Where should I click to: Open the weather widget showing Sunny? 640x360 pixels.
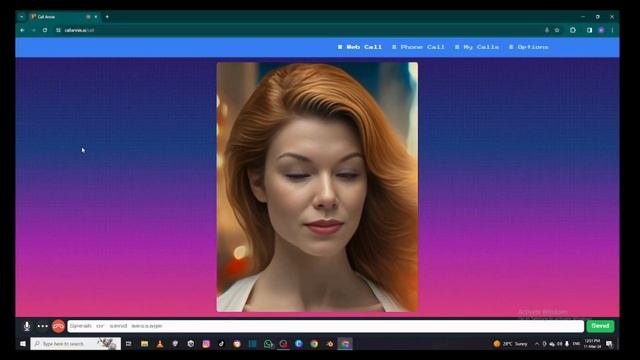tap(511, 344)
